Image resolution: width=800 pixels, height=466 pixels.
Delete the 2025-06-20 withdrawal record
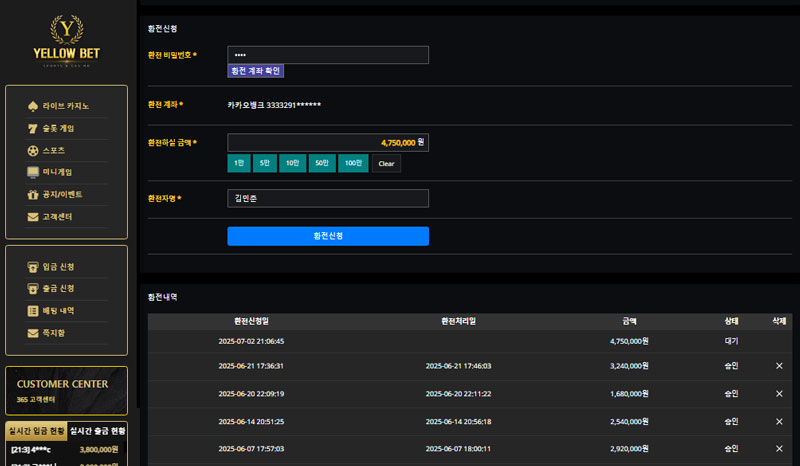point(779,394)
